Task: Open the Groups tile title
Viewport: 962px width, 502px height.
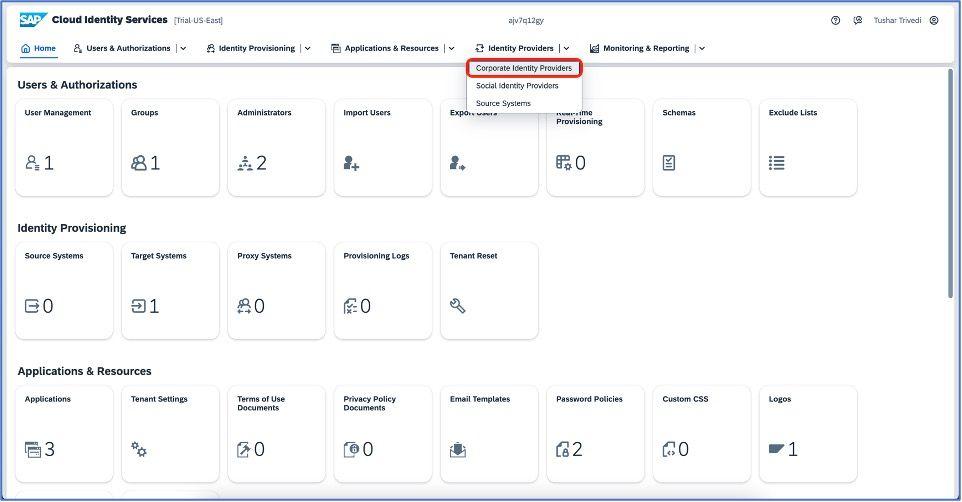Action: 144,113
